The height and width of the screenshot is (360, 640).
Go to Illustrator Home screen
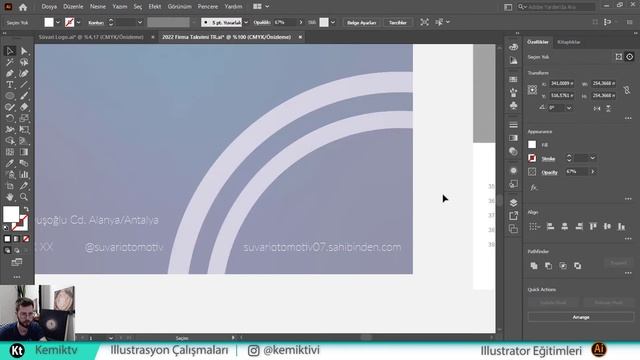point(23,7)
